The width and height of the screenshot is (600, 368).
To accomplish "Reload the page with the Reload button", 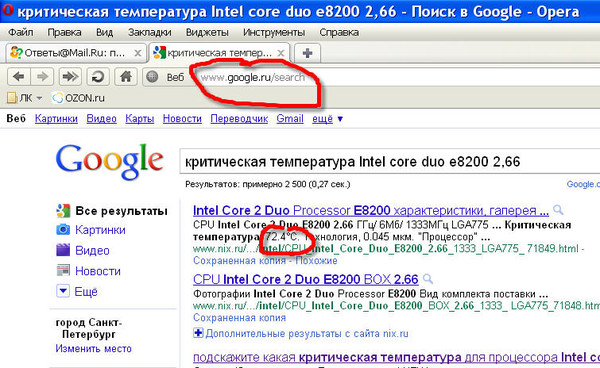I will [x=98, y=77].
